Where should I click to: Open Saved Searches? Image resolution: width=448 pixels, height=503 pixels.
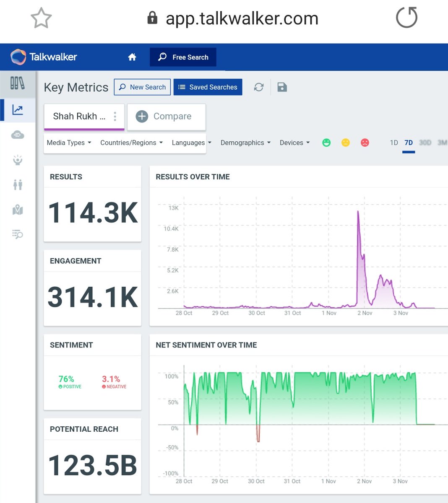208,87
